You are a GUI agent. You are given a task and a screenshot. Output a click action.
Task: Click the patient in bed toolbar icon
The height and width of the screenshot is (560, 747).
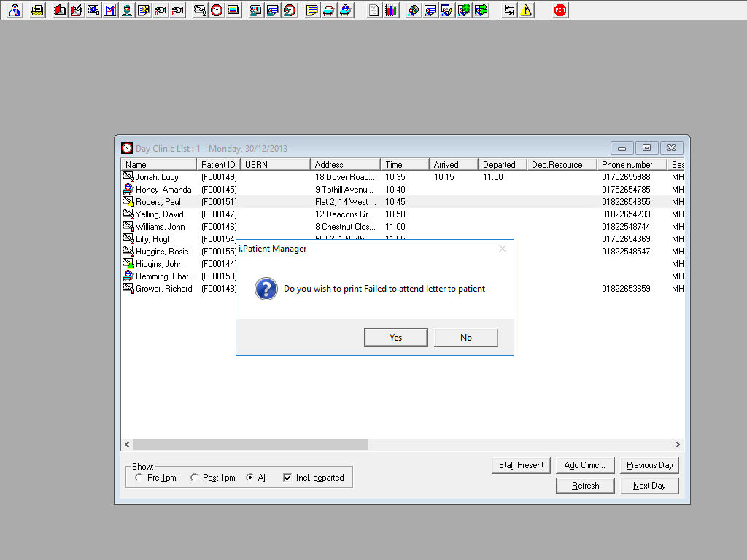345,10
